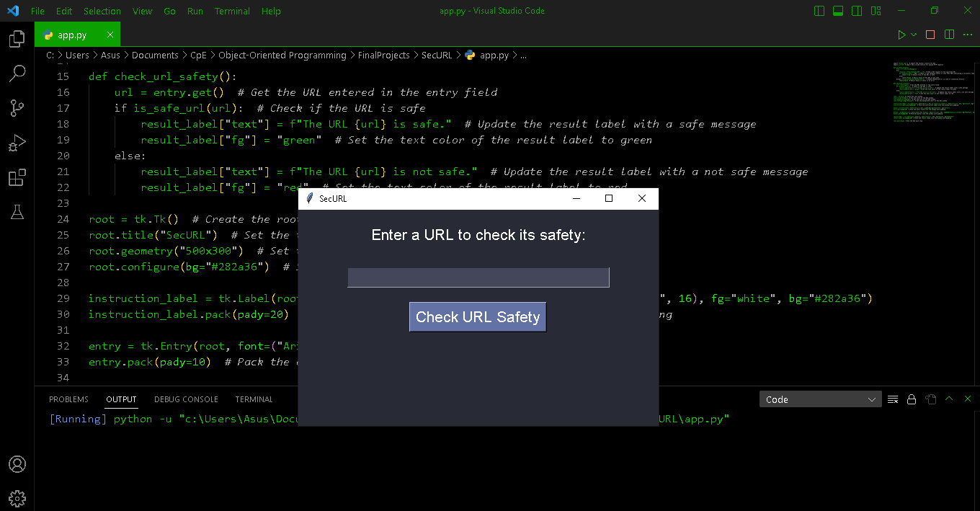The image size is (980, 511).
Task: Split the editor
Action: point(949,34)
